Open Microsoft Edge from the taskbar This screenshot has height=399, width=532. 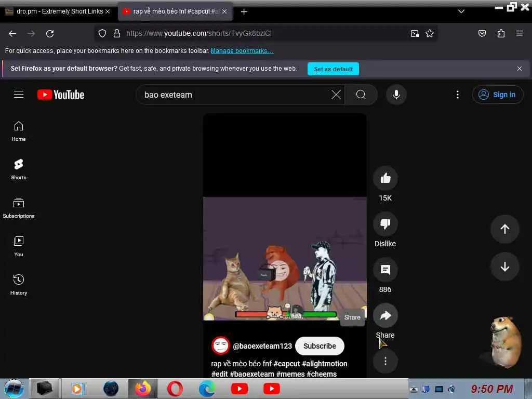point(207,389)
